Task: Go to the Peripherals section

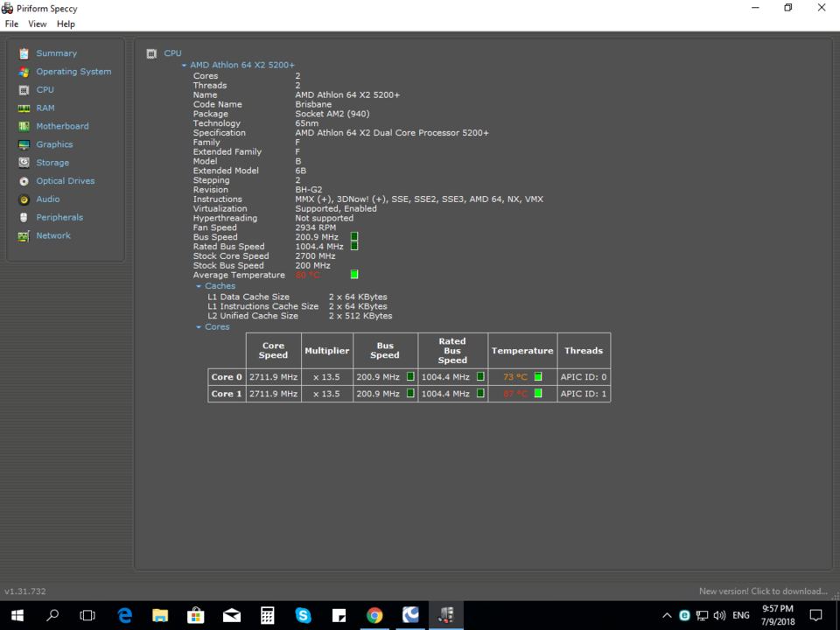Action: coord(59,218)
